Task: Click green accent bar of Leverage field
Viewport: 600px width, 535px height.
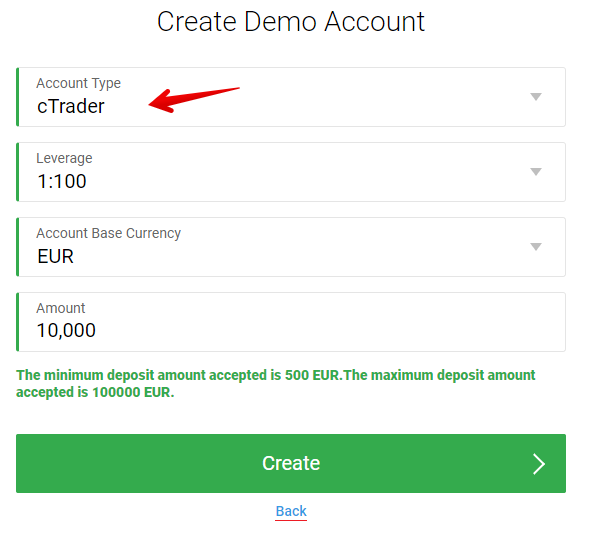Action: [18, 172]
